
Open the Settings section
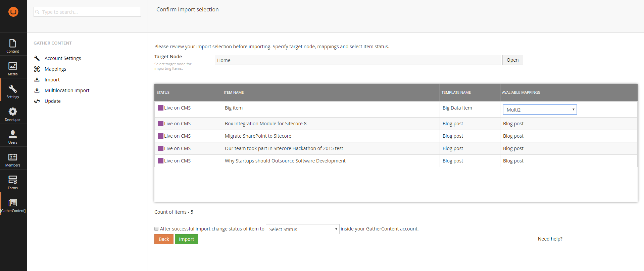coord(13,91)
